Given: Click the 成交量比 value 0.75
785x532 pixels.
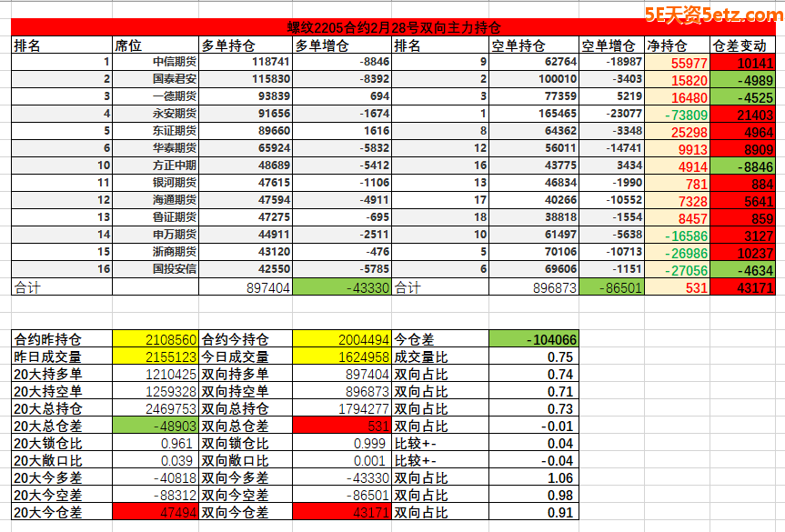Looking at the screenshot, I should pyautogui.click(x=533, y=356).
